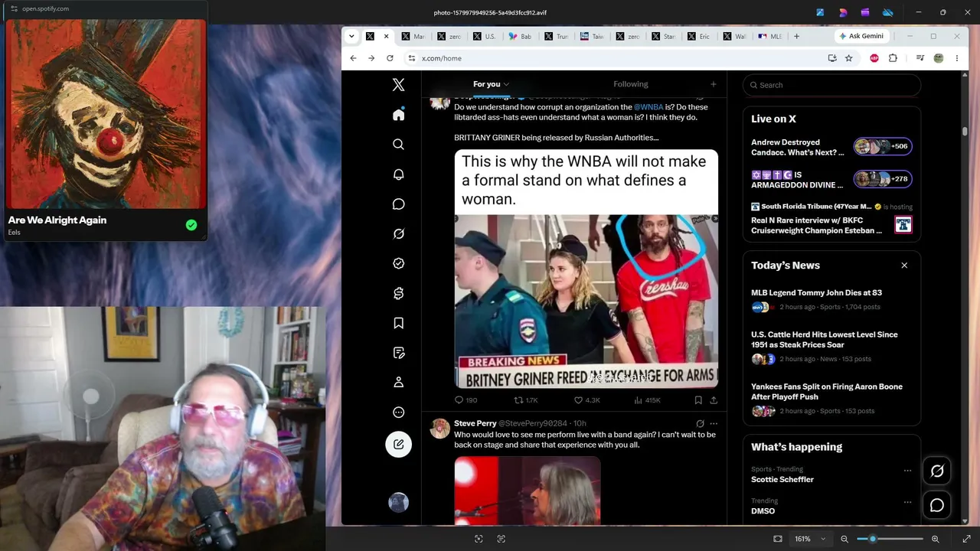
Task: Add a new timeline tab with the plus icon
Action: click(x=713, y=84)
